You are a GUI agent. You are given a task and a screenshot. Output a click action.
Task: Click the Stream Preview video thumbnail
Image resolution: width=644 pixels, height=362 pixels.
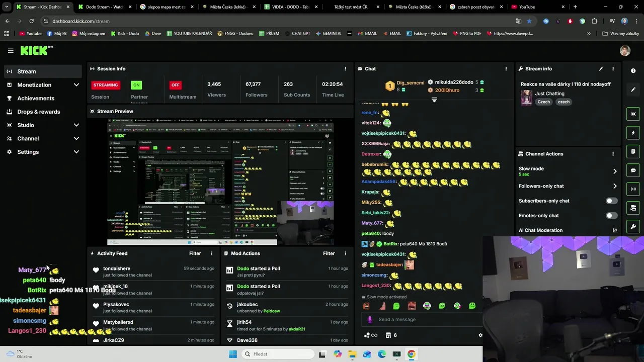220,182
